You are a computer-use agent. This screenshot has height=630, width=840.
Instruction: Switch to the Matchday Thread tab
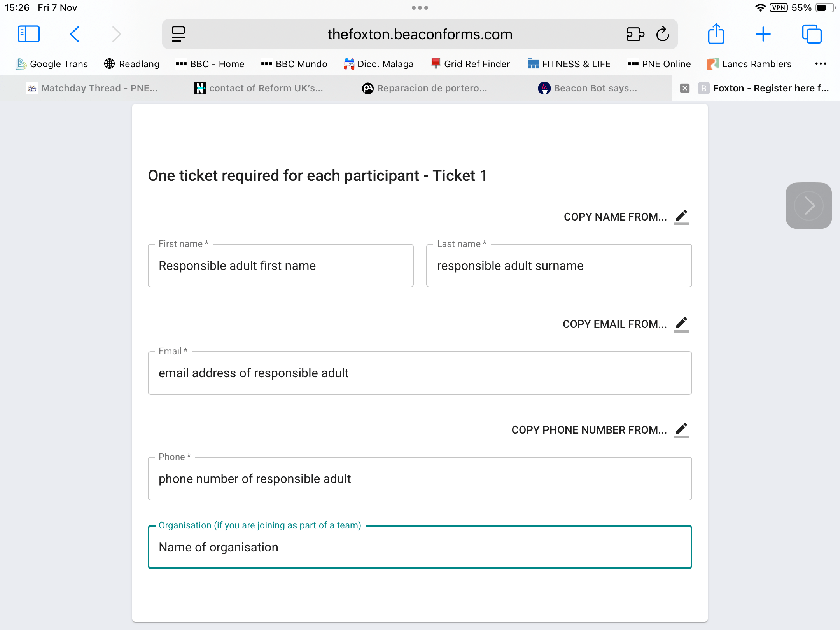pos(92,88)
